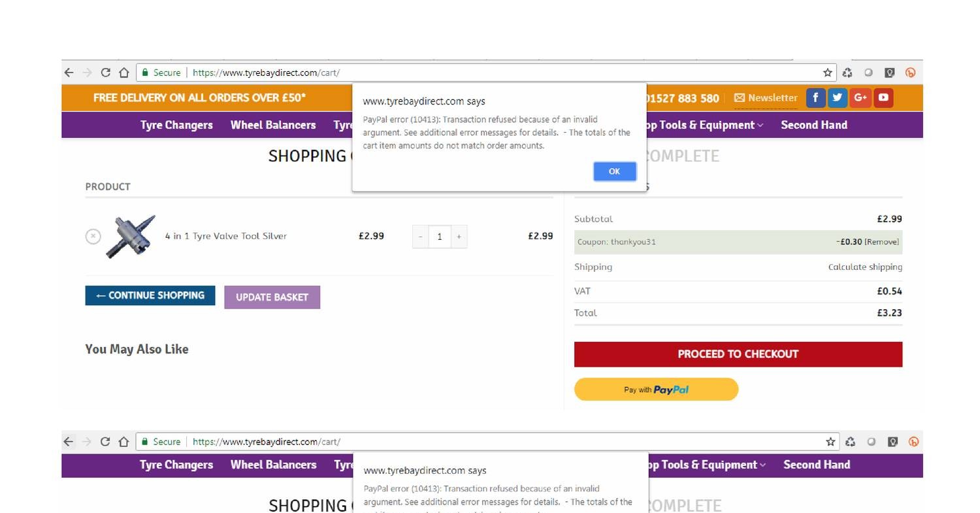
Task: Click the Google Plus icon
Action: [x=860, y=97]
